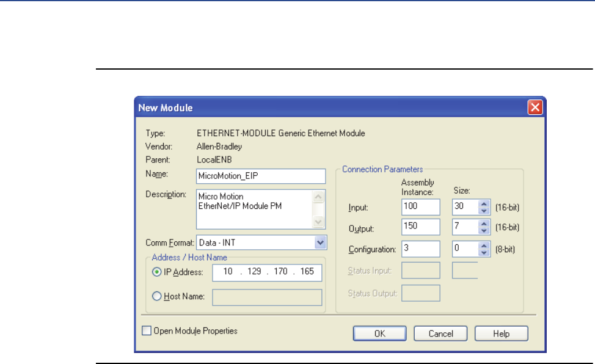The width and height of the screenshot is (595, 364).
Task: Increase Output size with up arrow
Action: click(484, 224)
